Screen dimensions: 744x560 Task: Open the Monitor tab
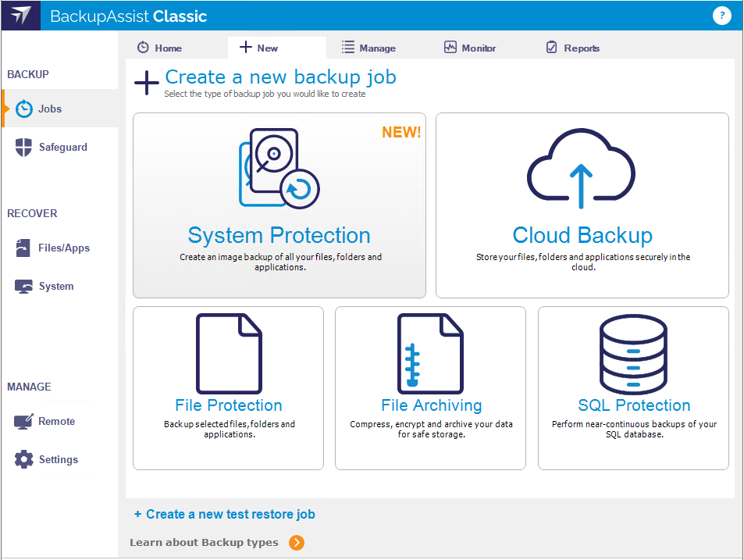click(x=469, y=48)
